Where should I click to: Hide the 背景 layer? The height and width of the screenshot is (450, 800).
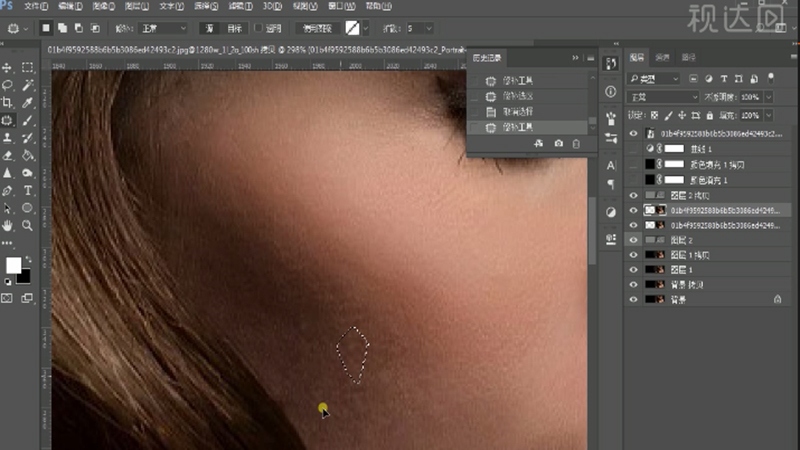point(633,300)
